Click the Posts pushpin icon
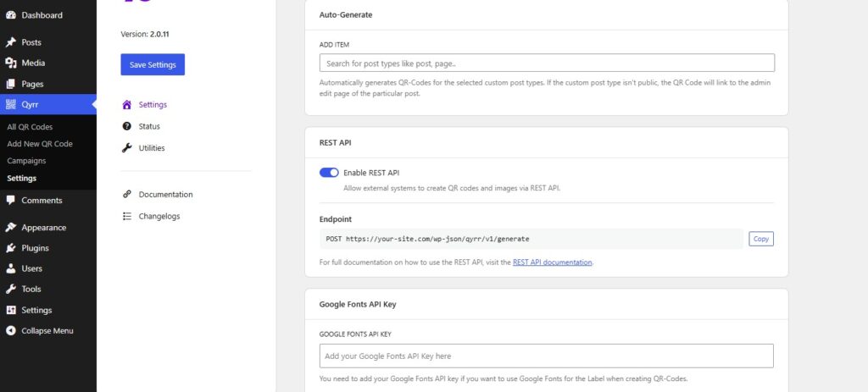This screenshot has width=868, height=392. click(x=10, y=42)
